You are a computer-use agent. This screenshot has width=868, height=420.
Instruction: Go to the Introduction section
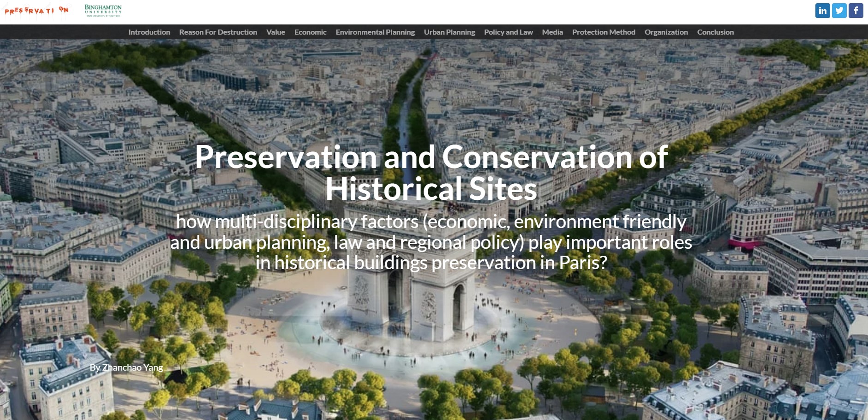[149, 32]
